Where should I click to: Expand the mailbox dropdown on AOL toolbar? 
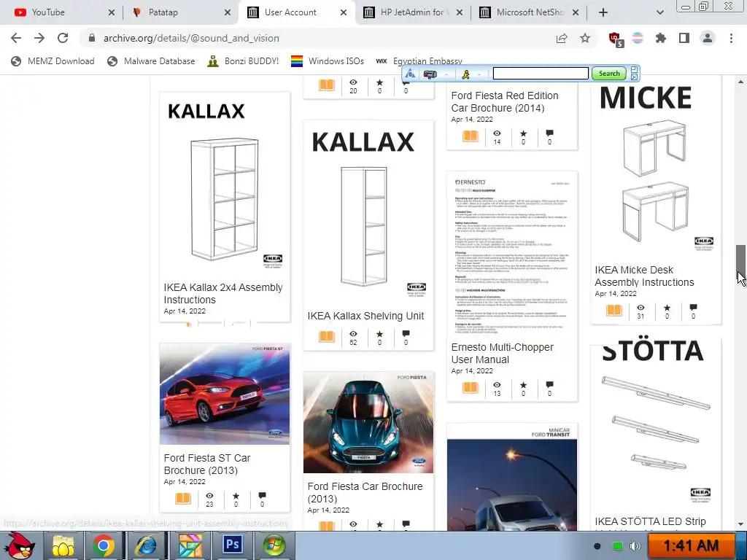[x=446, y=74]
